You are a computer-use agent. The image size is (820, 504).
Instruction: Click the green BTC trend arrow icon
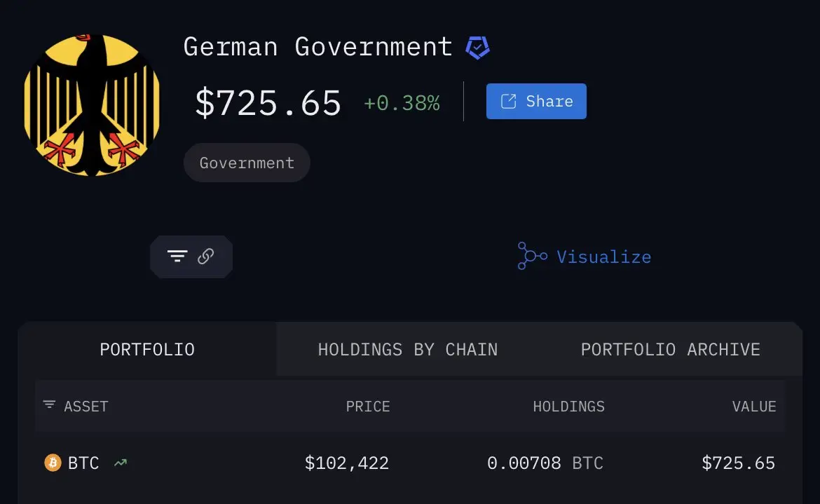click(x=120, y=463)
